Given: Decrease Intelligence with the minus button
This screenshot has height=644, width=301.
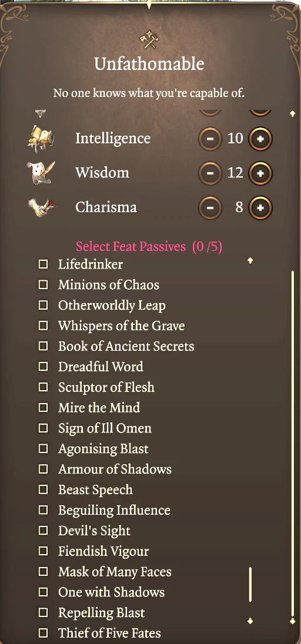Looking at the screenshot, I should point(210,139).
